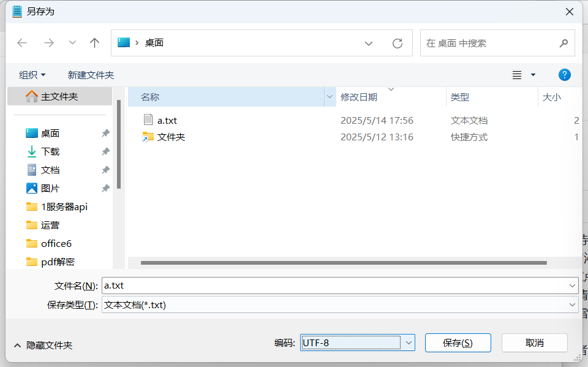Screen dimensions: 588x367
Task: Open the 保存类型 file type dropdown
Action: (571, 305)
